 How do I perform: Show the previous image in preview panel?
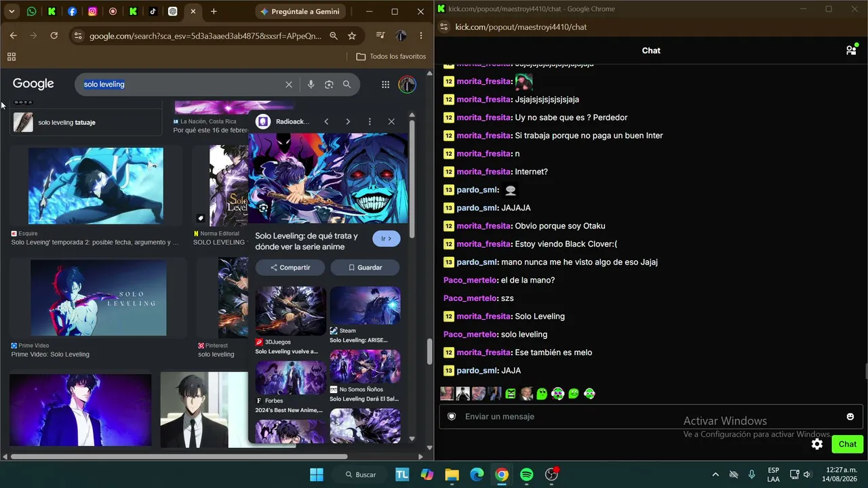[326, 122]
